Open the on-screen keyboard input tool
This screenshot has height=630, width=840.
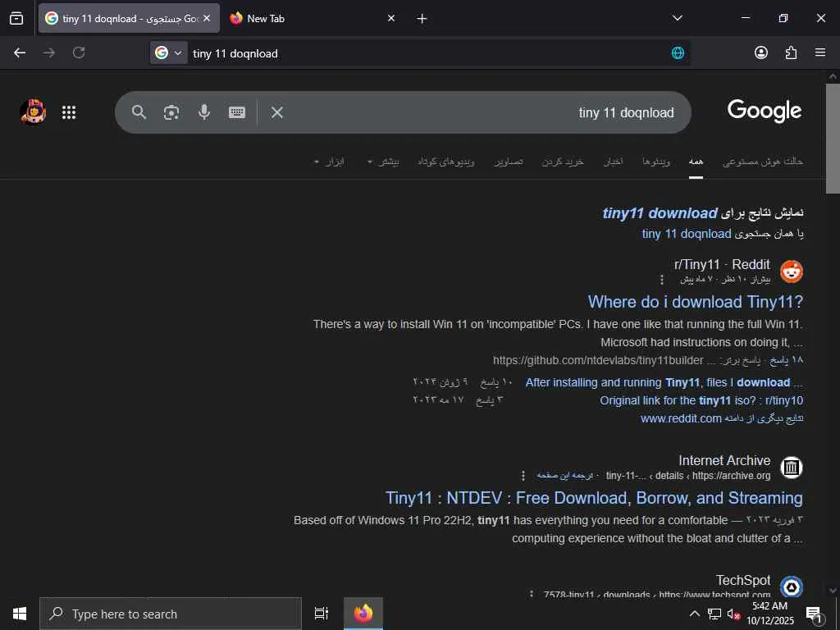tap(237, 112)
